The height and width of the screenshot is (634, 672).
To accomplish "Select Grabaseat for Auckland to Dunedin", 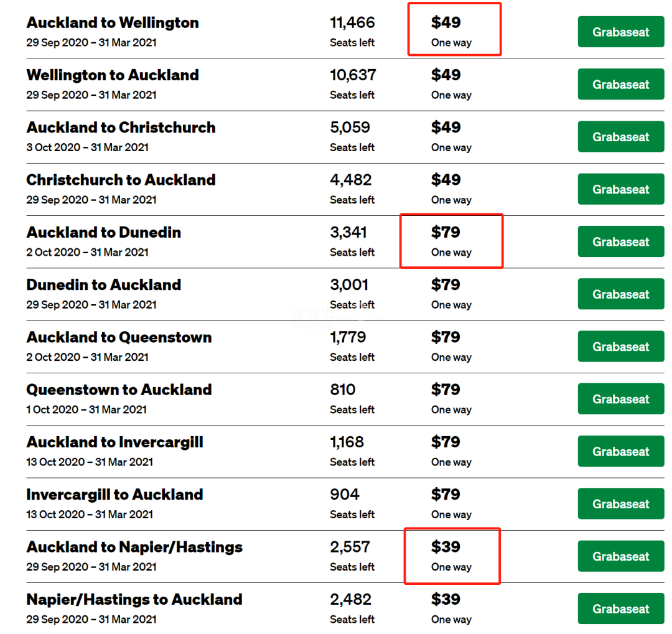I will (x=620, y=241).
